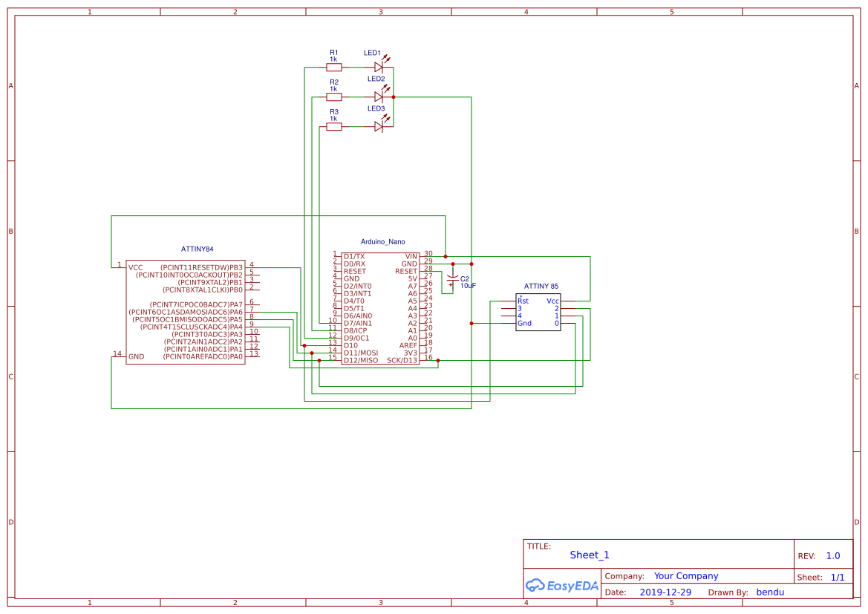Select the ATTINY84 chip body
Screen dimensions: 868x614
[186, 313]
